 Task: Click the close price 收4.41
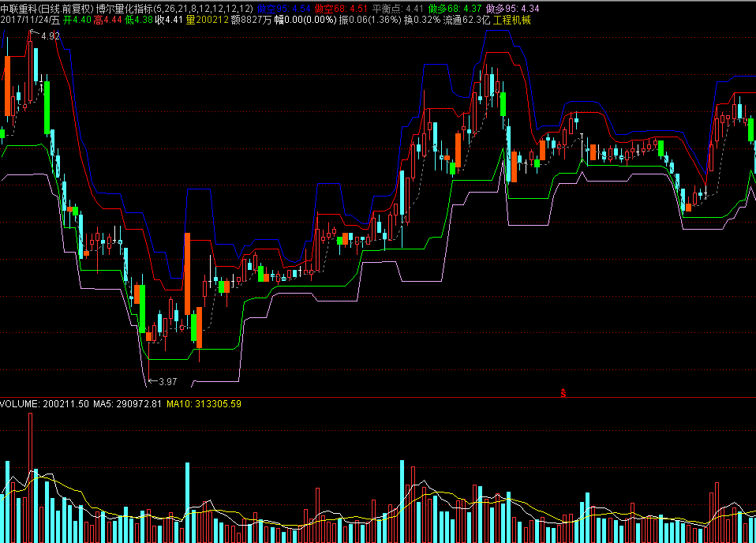tap(169, 20)
